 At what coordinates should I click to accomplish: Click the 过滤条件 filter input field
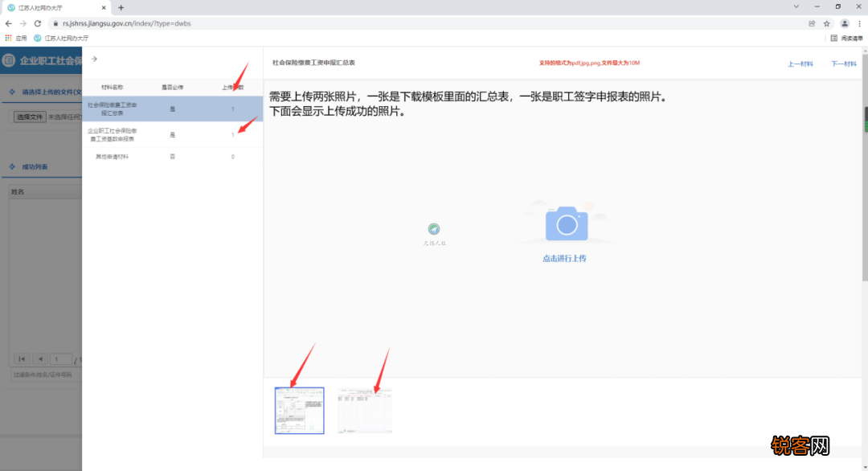click(x=44, y=375)
